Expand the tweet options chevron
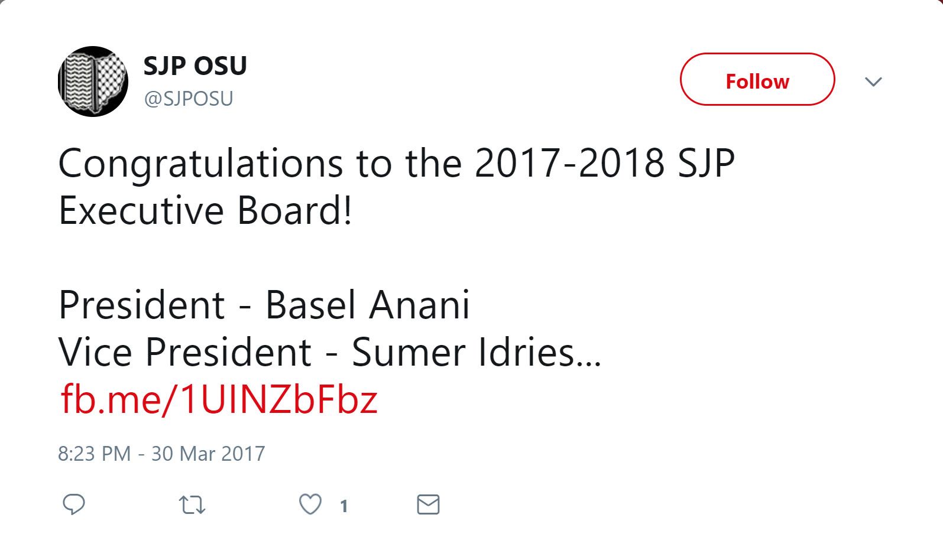Screen dimensions: 943x560 [x=873, y=82]
